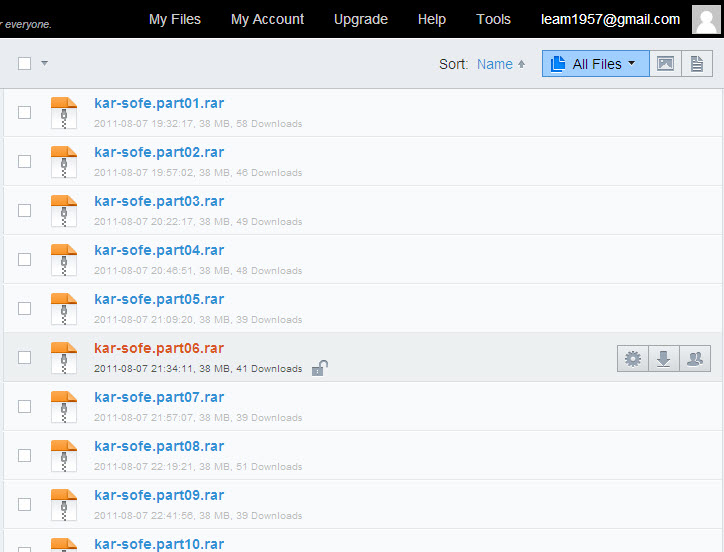Open file kar-sofe.part10.rar

(159, 544)
